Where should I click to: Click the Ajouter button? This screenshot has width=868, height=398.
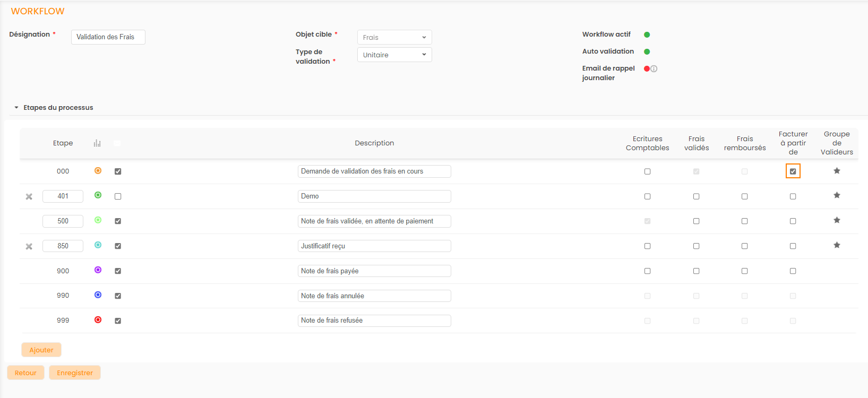[x=41, y=350]
